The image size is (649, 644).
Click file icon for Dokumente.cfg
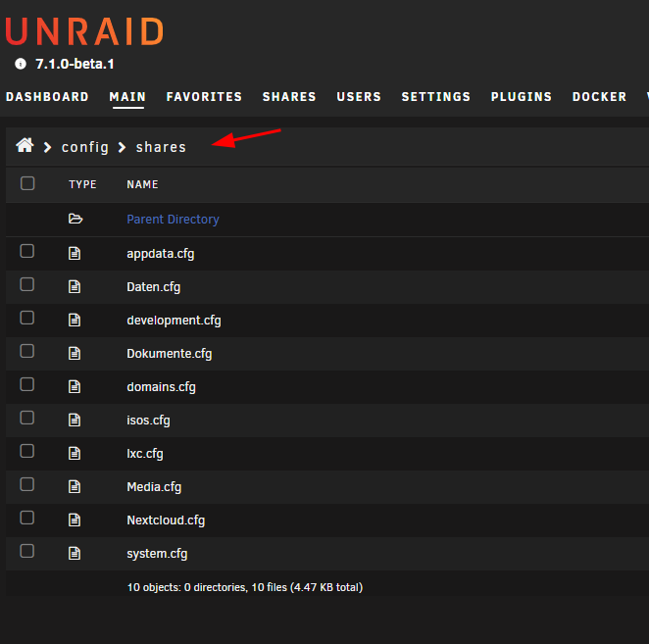75,354
